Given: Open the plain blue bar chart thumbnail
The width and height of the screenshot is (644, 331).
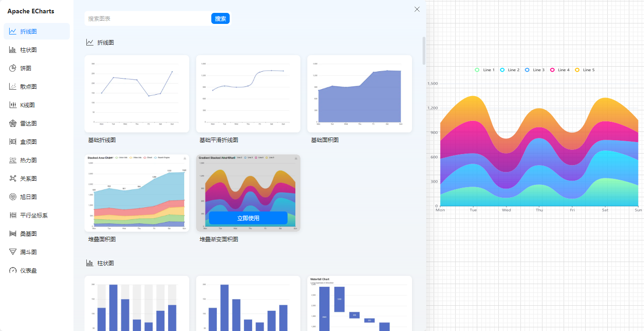Looking at the screenshot, I should (x=248, y=303).
